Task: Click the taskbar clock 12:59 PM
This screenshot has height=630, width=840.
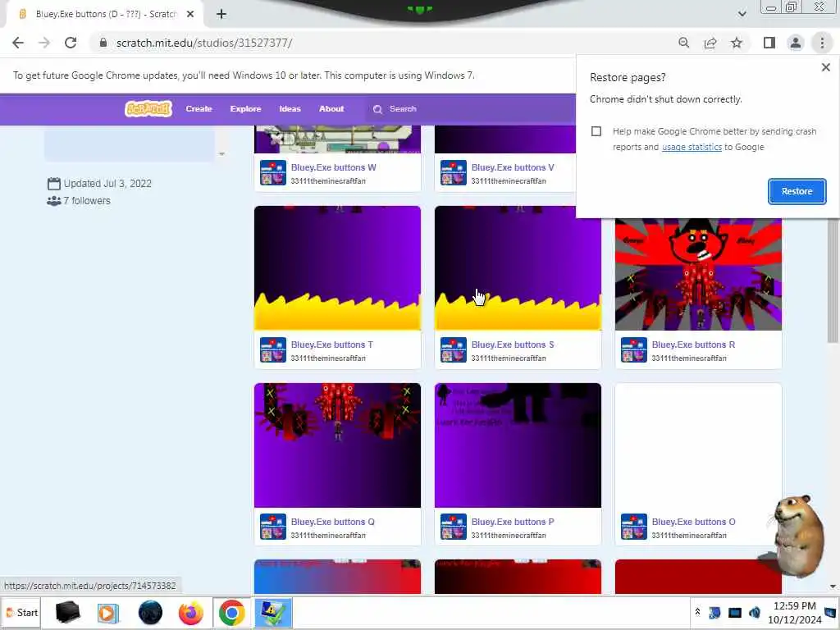Action: click(794, 606)
